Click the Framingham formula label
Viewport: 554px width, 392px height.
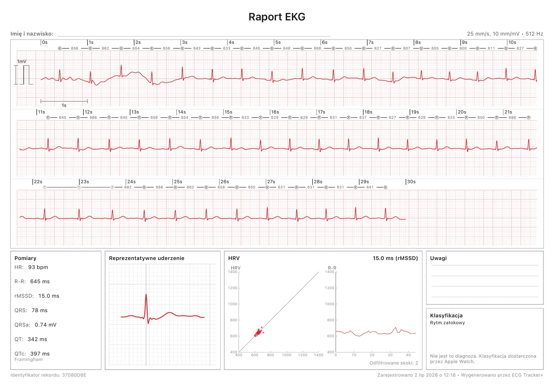(29, 360)
